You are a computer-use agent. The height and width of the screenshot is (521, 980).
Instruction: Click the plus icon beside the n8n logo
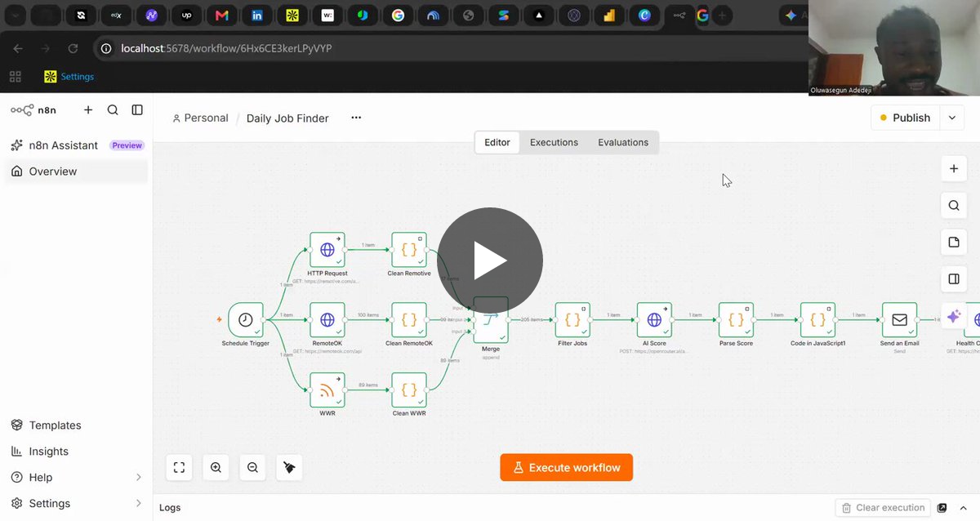click(88, 110)
